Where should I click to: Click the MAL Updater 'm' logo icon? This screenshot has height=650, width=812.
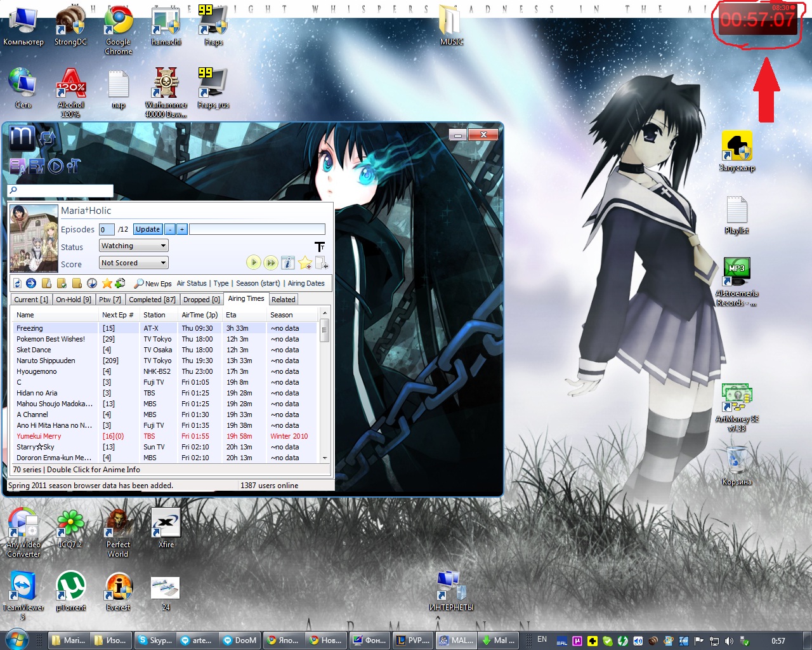click(x=22, y=138)
